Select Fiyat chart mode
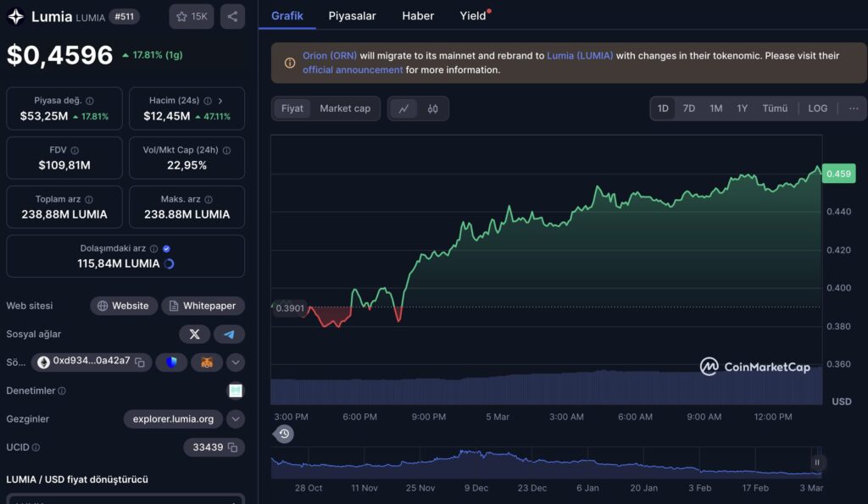This screenshot has width=868, height=504. 292,108
